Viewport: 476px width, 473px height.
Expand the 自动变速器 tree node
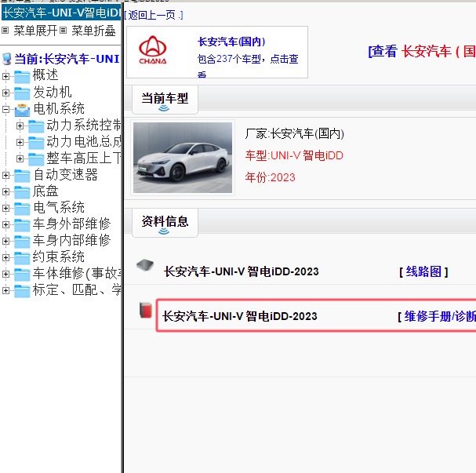click(5, 175)
